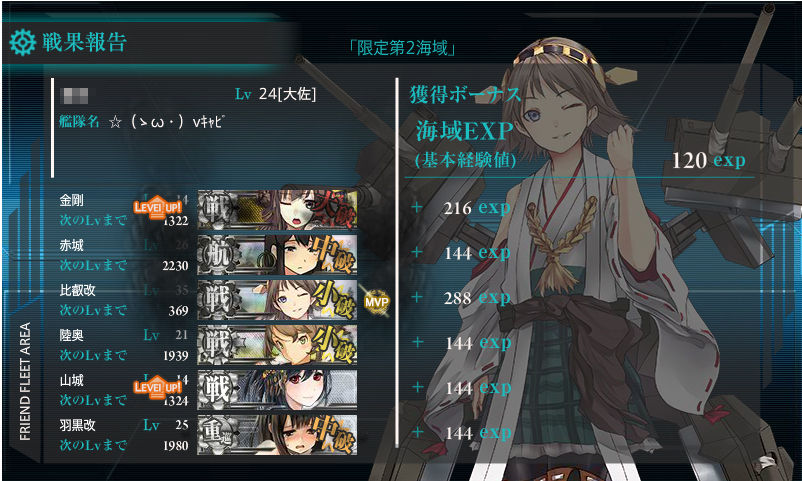The height and width of the screenshot is (481, 802).
Task: Click the 獲得ボーナス heading
Action: [x=465, y=95]
